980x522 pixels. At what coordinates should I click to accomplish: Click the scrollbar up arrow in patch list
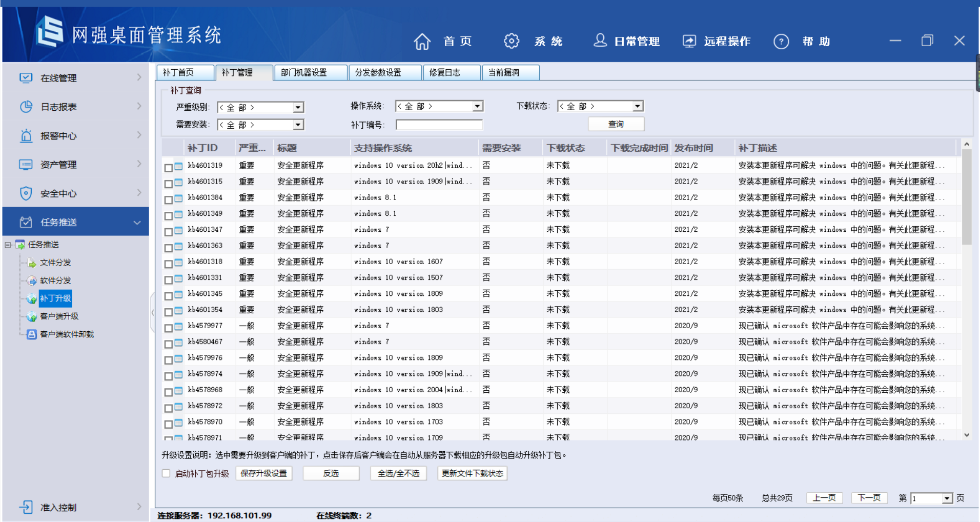pyautogui.click(x=967, y=145)
